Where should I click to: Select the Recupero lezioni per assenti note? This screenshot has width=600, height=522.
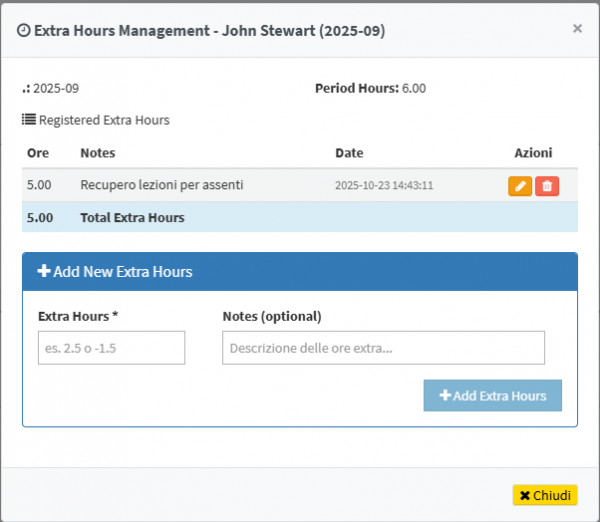pos(162,185)
